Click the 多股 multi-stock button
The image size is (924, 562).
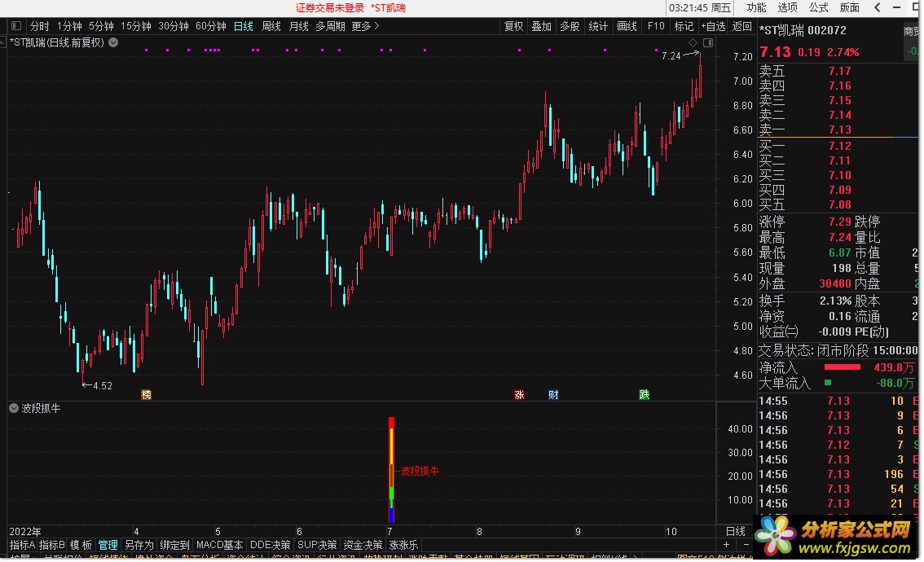coord(570,26)
